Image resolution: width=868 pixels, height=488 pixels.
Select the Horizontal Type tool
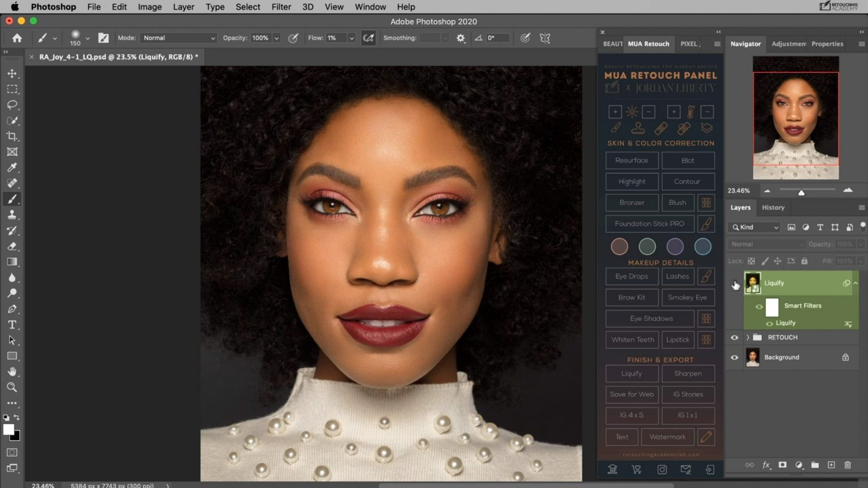pyautogui.click(x=12, y=324)
